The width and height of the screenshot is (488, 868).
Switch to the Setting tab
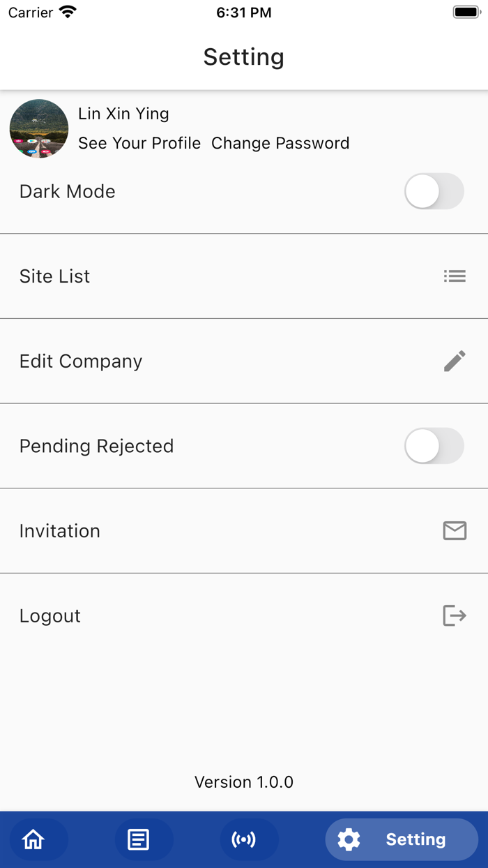(x=401, y=839)
